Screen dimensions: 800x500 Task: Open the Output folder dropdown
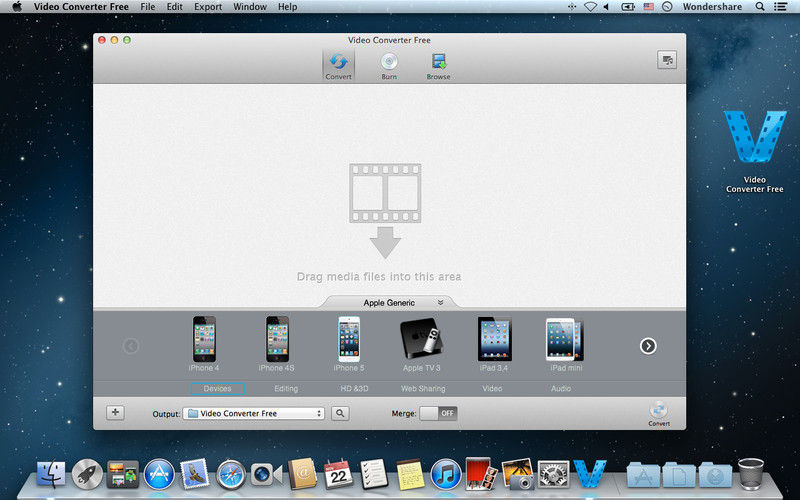pyautogui.click(x=254, y=413)
